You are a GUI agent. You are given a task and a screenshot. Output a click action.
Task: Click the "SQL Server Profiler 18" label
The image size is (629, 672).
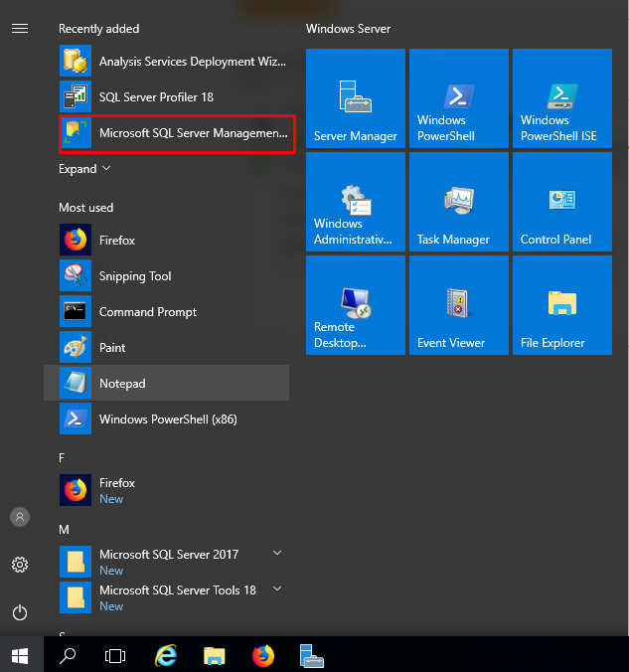(x=156, y=97)
